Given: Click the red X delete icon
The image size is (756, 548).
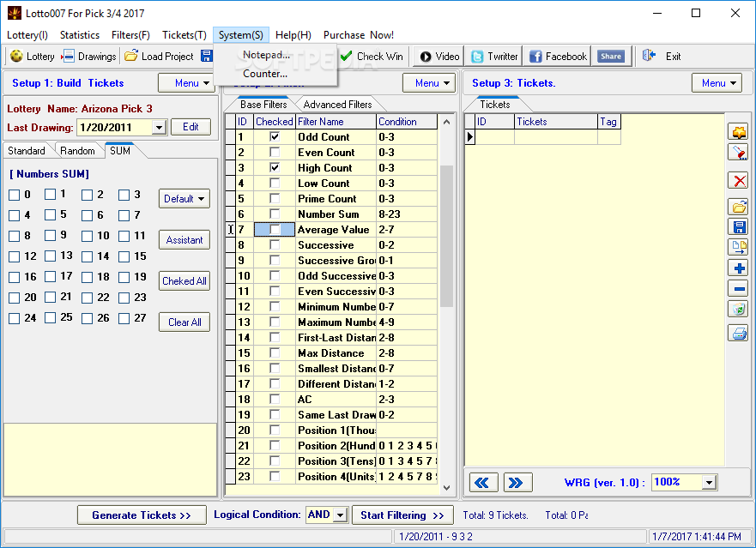Looking at the screenshot, I should [738, 181].
